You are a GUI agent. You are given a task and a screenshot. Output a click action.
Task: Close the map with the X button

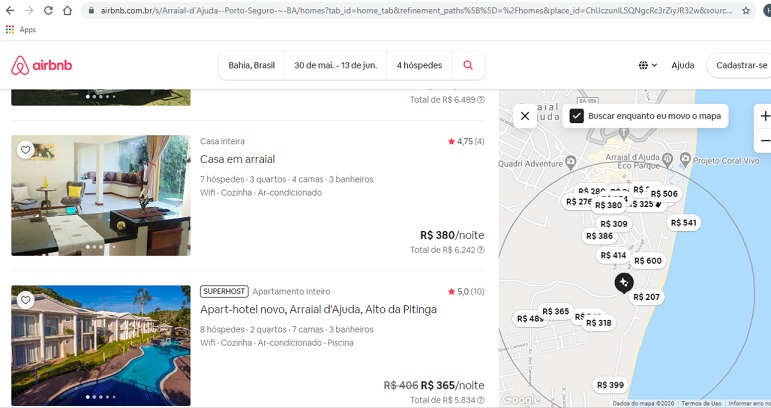tap(525, 116)
